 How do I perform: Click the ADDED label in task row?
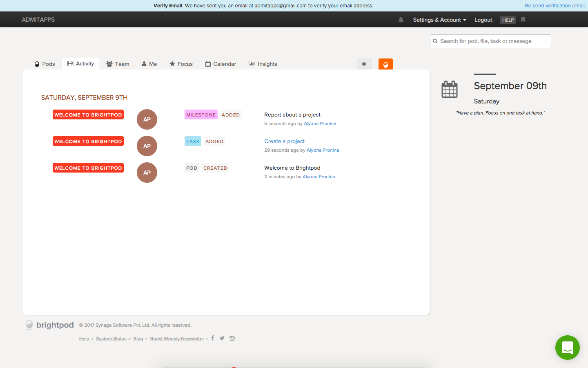[x=214, y=141]
